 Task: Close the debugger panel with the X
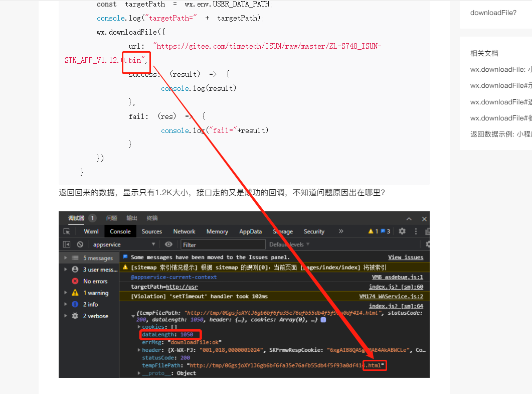(424, 219)
